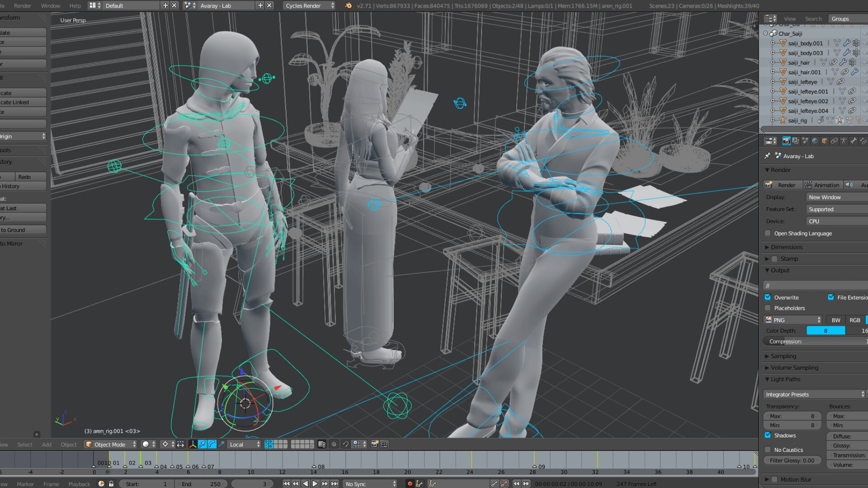Open the Armature data properties icon
Screen dimensions: 868x488
point(844,141)
